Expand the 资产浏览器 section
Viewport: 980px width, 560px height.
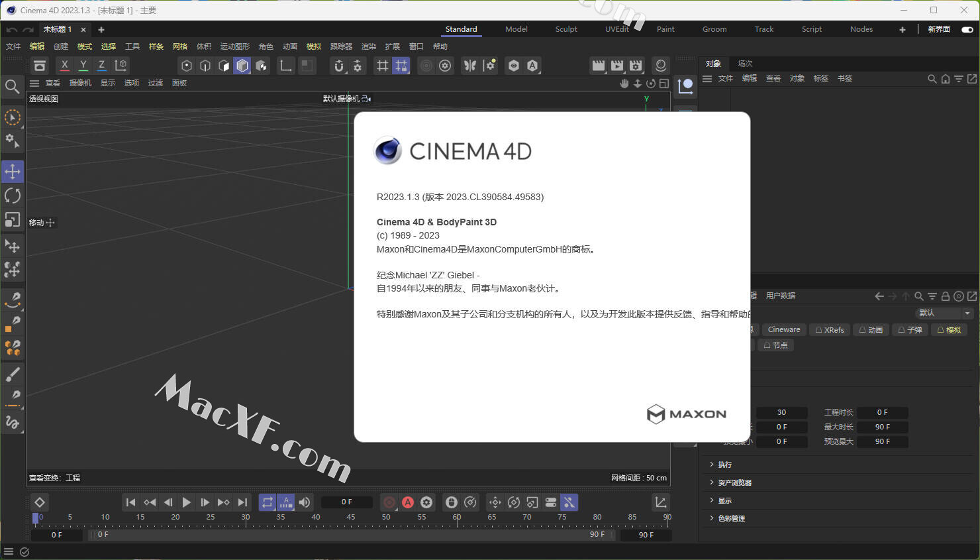click(x=734, y=482)
